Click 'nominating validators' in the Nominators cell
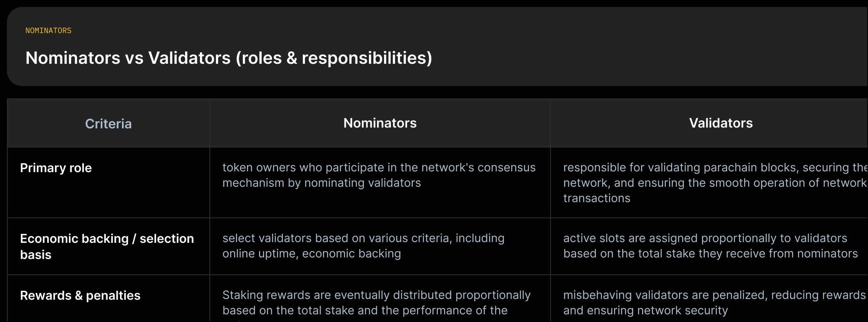Viewport: 868px width, 322px height. (362, 183)
